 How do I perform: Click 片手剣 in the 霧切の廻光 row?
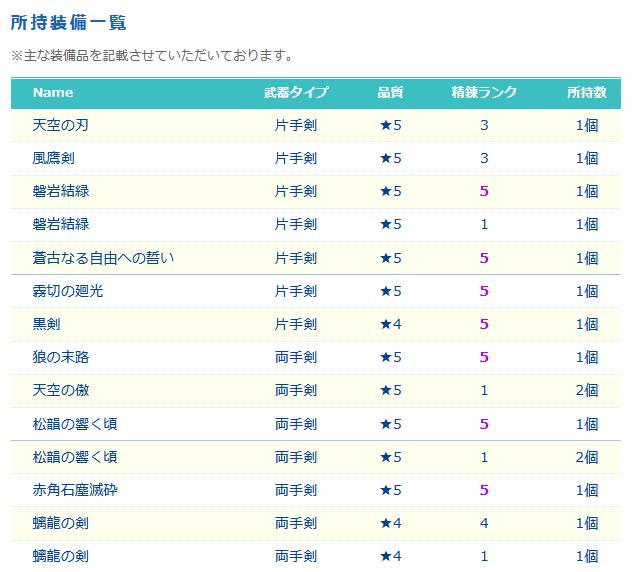[296, 291]
